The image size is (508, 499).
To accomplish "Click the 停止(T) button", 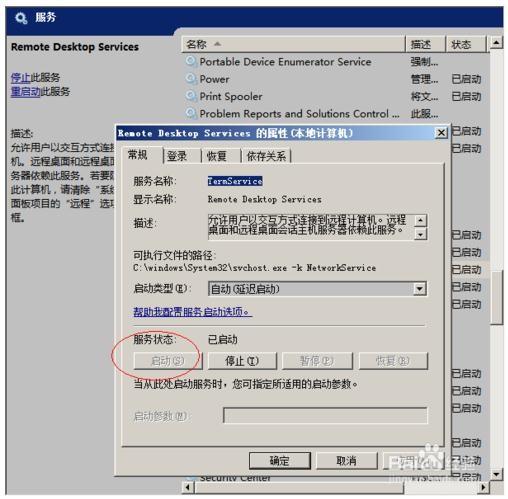I will (x=242, y=361).
